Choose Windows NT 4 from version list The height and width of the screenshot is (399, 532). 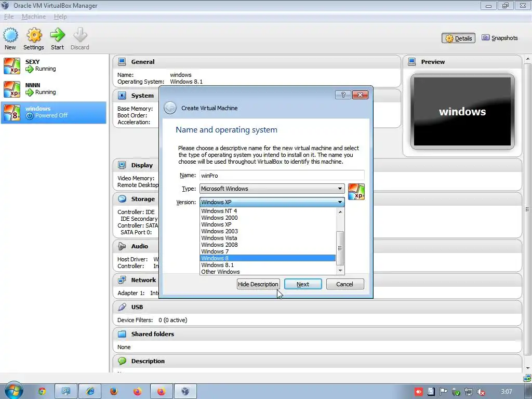pyautogui.click(x=268, y=211)
